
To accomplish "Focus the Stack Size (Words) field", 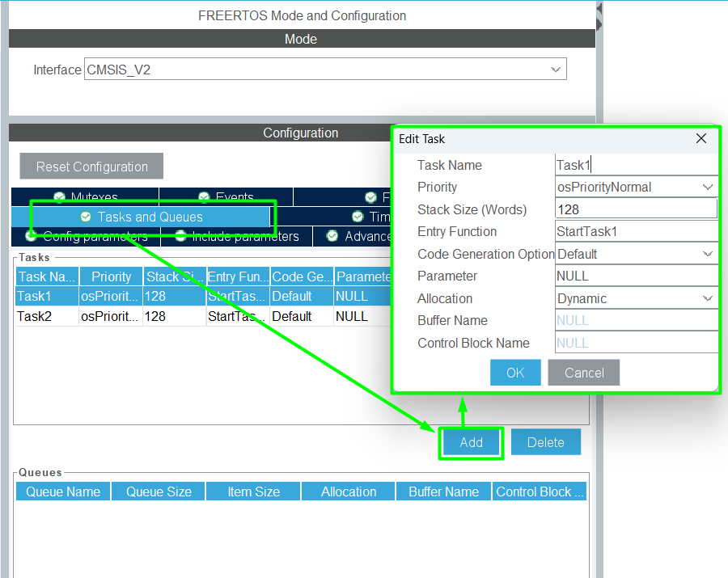I will pyautogui.click(x=636, y=209).
